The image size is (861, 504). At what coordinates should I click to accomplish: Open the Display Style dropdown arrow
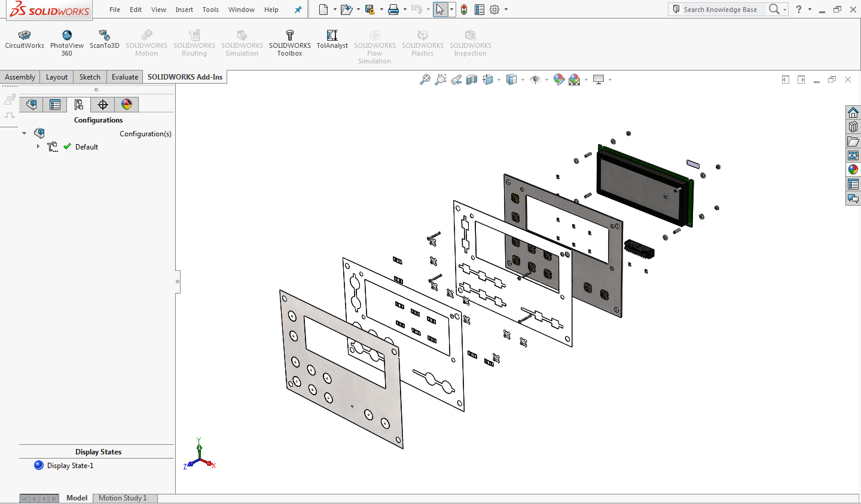[523, 79]
